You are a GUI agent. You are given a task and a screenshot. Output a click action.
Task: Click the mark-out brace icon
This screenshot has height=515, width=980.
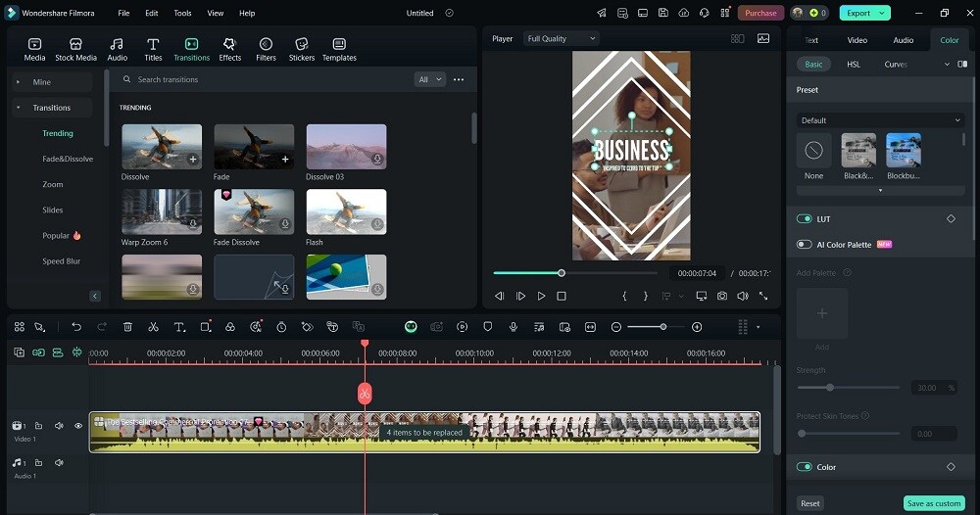(x=646, y=296)
